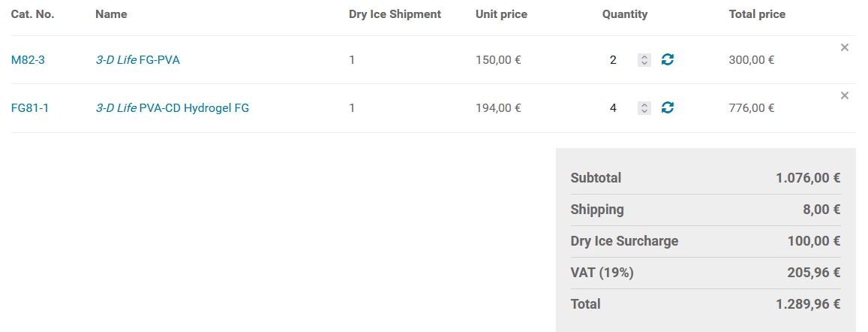Remove M82-3 item from cart
Image resolution: width=868 pixels, height=332 pixels.
tap(844, 47)
